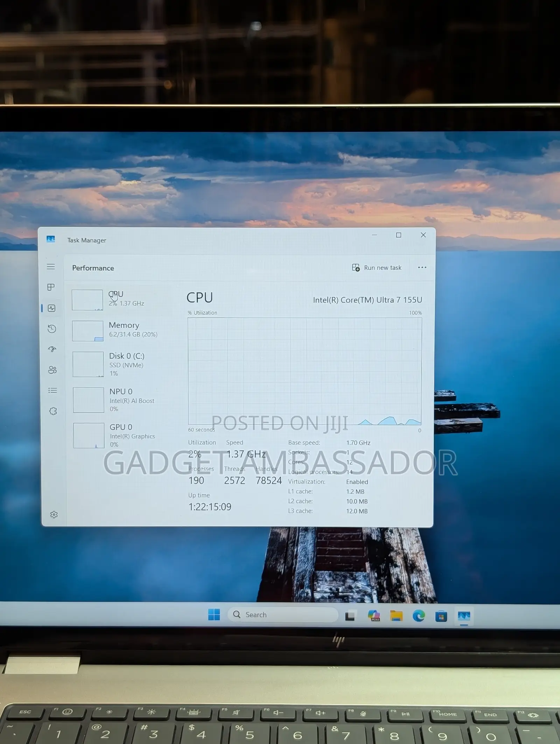Click the L3 cache 12.0 MB value

[x=357, y=511]
